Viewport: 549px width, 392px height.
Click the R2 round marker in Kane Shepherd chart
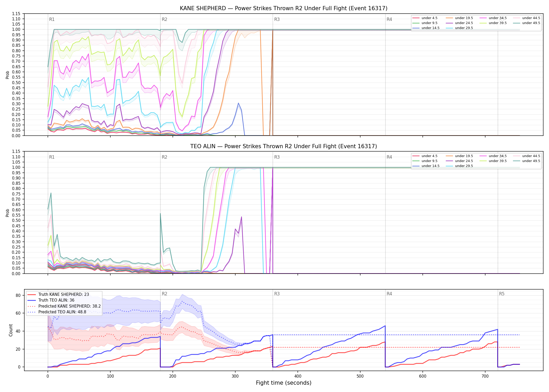click(x=164, y=19)
